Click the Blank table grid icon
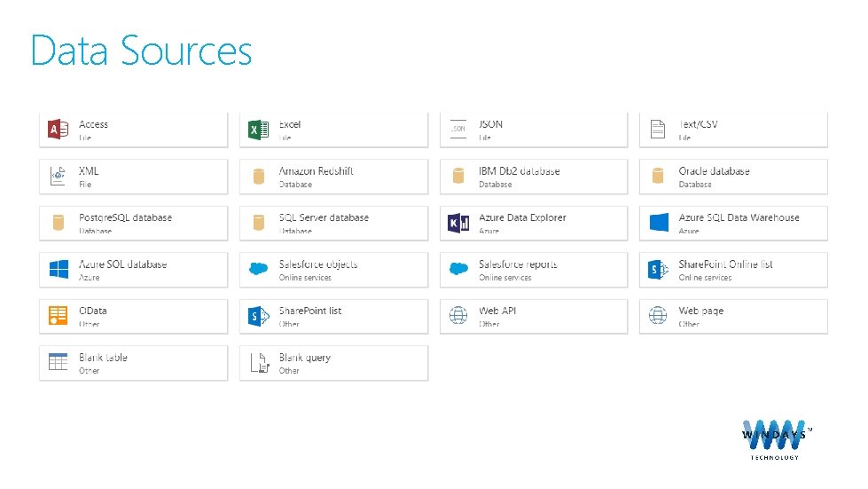Screen dimensions: 868x489 [59, 362]
